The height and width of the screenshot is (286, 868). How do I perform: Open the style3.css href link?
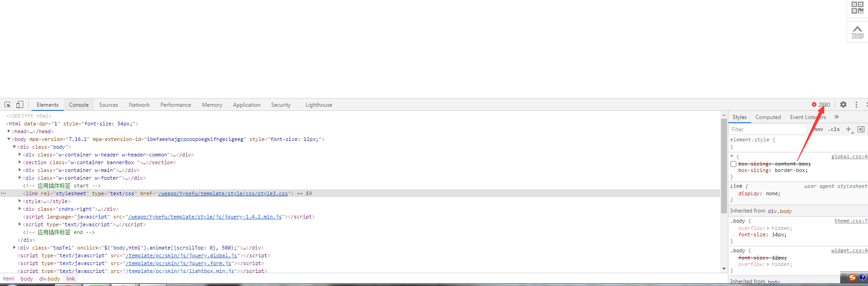[x=223, y=193]
